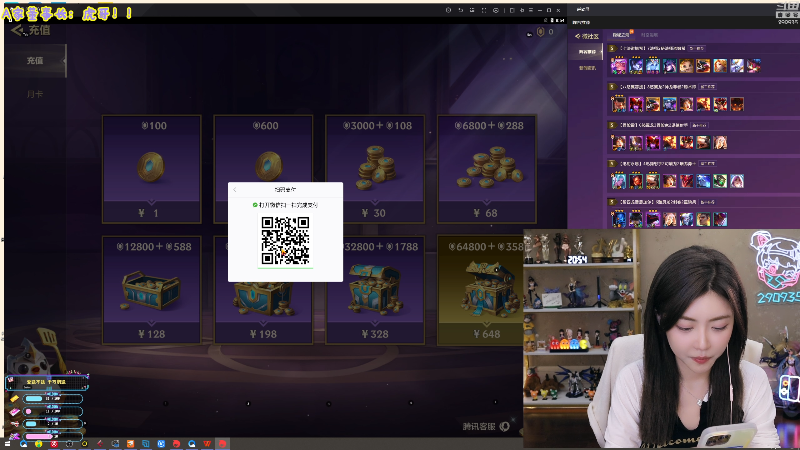Viewport: 800px width, 450px height.
Task: Open the hamburger menu in emulator title bar
Action: 531,10
